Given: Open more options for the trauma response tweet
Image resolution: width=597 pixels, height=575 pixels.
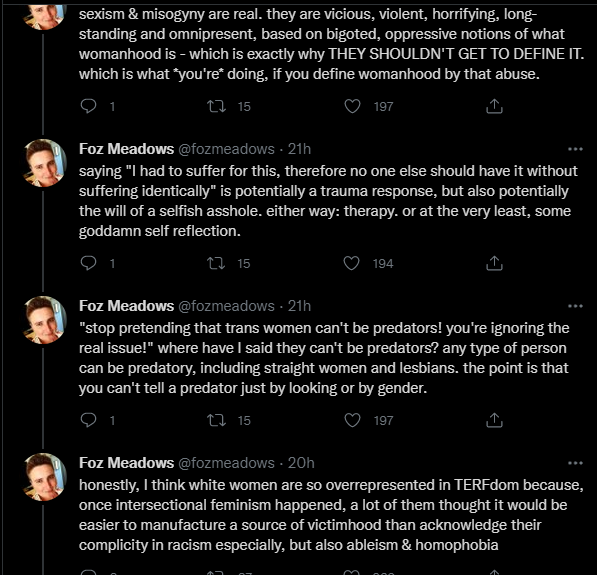Looking at the screenshot, I should pyautogui.click(x=575, y=149).
